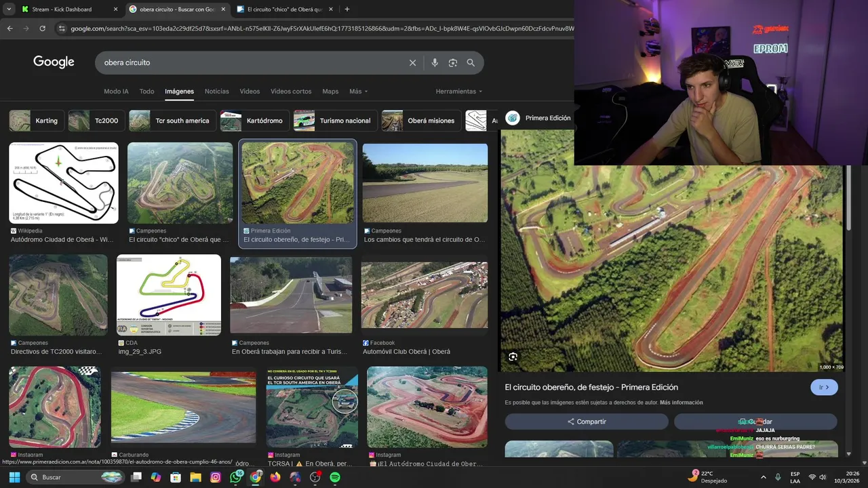The image size is (868, 488).
Task: Click the Google search input field
Action: pyautogui.click(x=251, y=62)
